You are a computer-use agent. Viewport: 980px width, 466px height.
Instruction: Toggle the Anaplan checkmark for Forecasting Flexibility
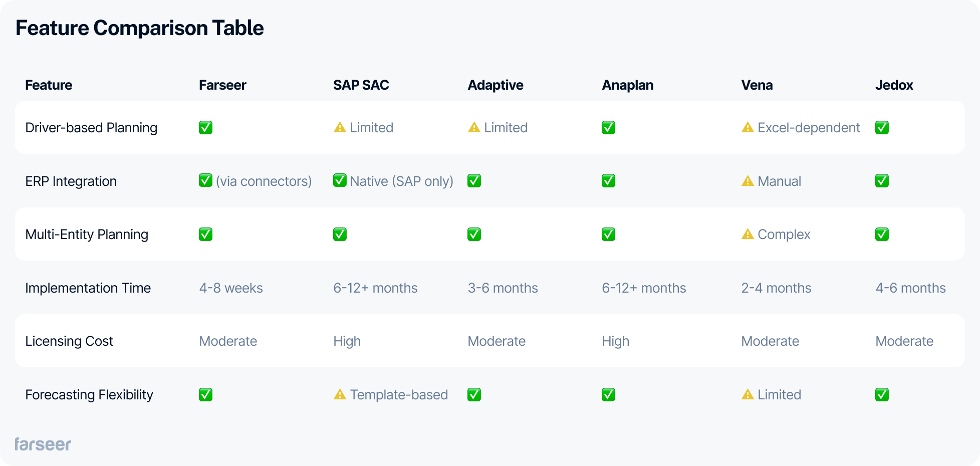coord(608,394)
